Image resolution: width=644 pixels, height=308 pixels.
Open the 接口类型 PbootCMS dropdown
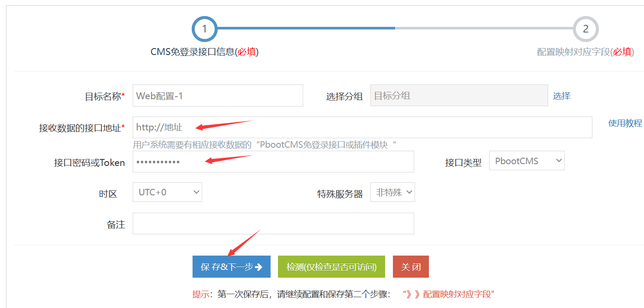(x=526, y=161)
